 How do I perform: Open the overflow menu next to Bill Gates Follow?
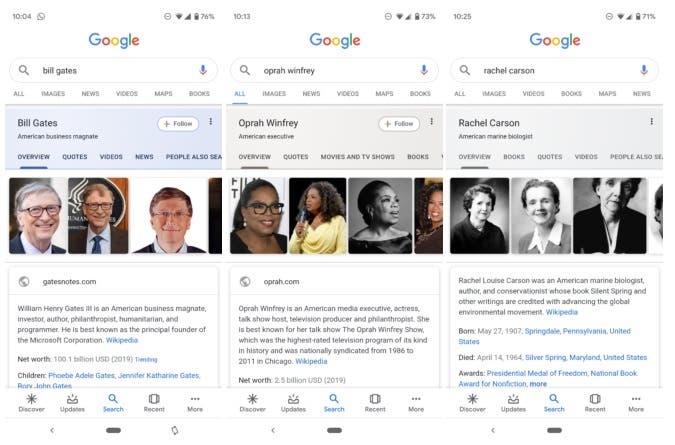(211, 122)
